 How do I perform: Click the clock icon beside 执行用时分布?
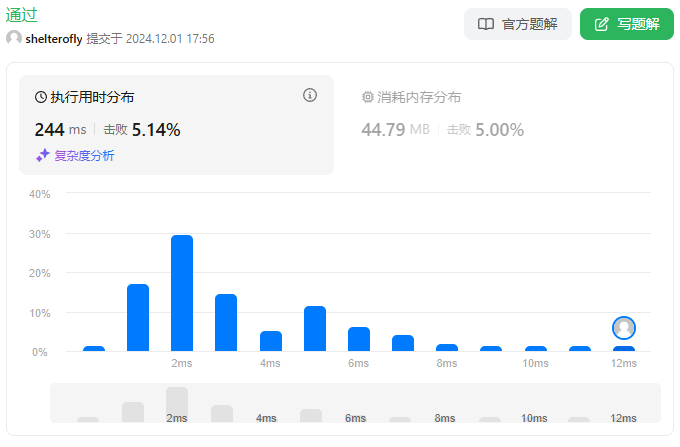(x=41, y=97)
